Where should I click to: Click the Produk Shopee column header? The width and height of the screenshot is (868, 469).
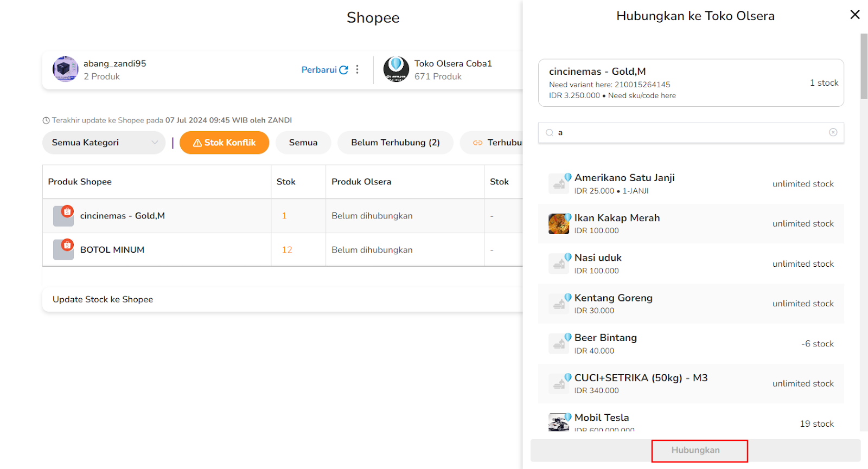point(80,182)
